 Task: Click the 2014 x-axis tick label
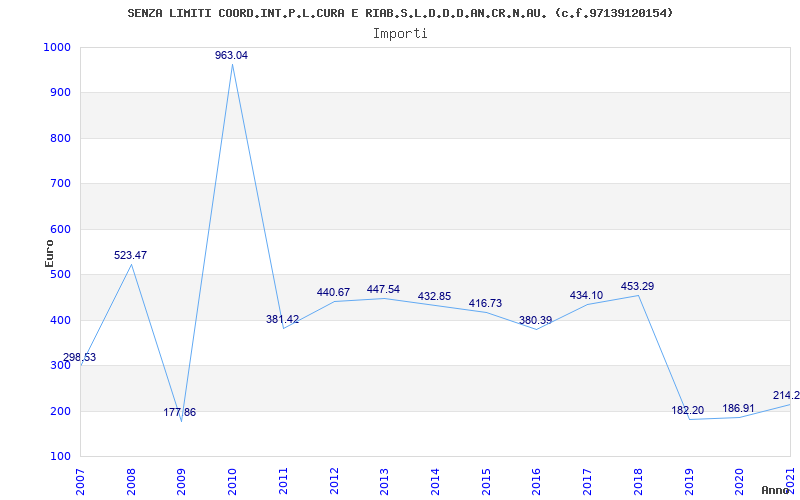pos(435,478)
